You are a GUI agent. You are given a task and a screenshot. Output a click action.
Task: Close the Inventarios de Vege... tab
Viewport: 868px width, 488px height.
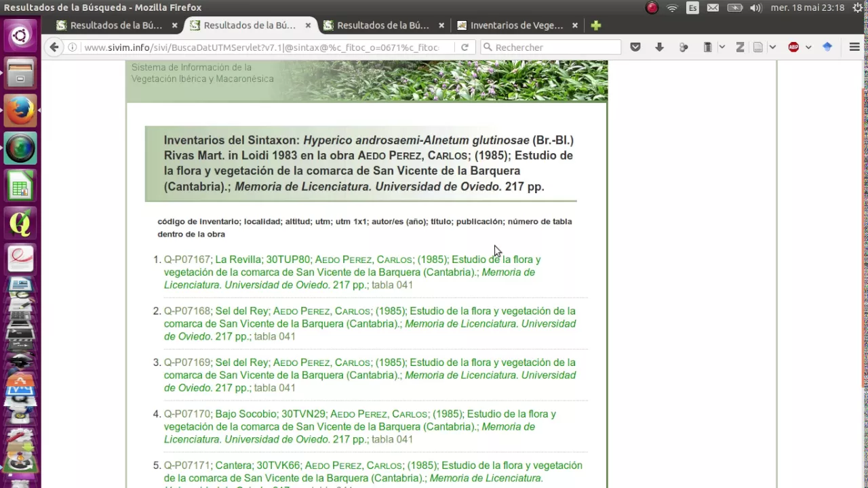[x=575, y=25]
